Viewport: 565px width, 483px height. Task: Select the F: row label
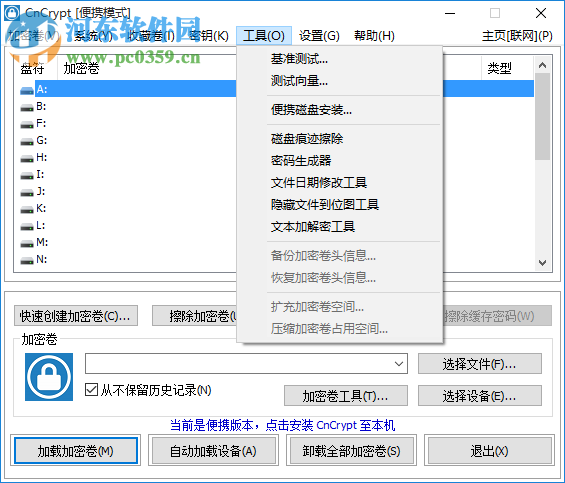coord(41,123)
